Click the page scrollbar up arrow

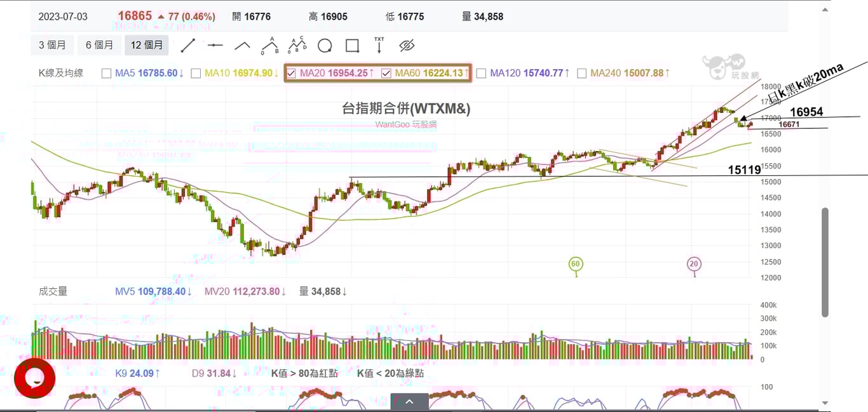[825, 10]
